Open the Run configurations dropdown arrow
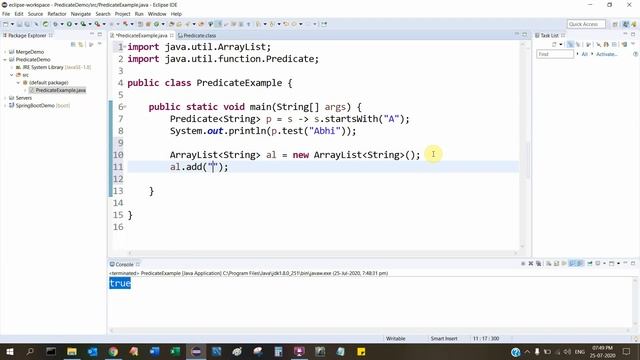640x360 pixels. point(76,24)
